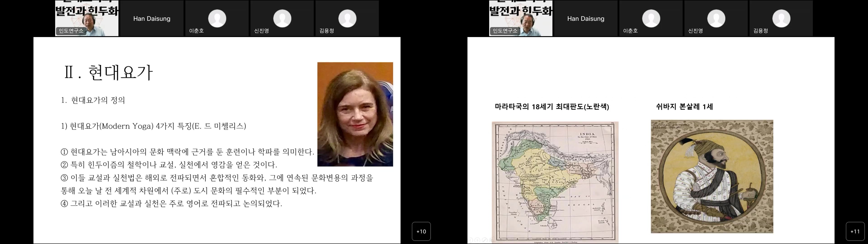Click 신진영 name label in right window
The image size is (868, 244).
click(696, 31)
